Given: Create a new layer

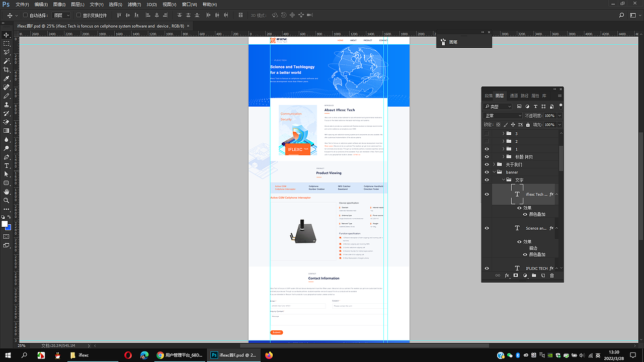Looking at the screenshot, I should 543,276.
